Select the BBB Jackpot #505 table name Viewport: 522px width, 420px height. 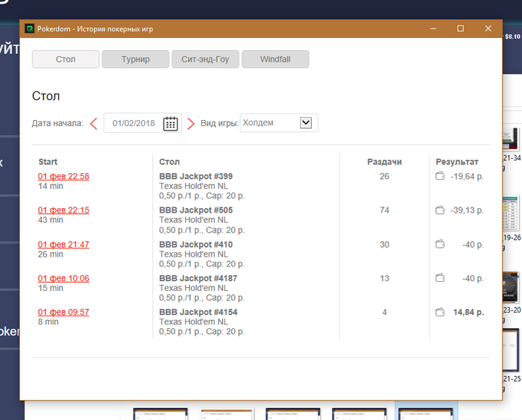click(x=195, y=210)
